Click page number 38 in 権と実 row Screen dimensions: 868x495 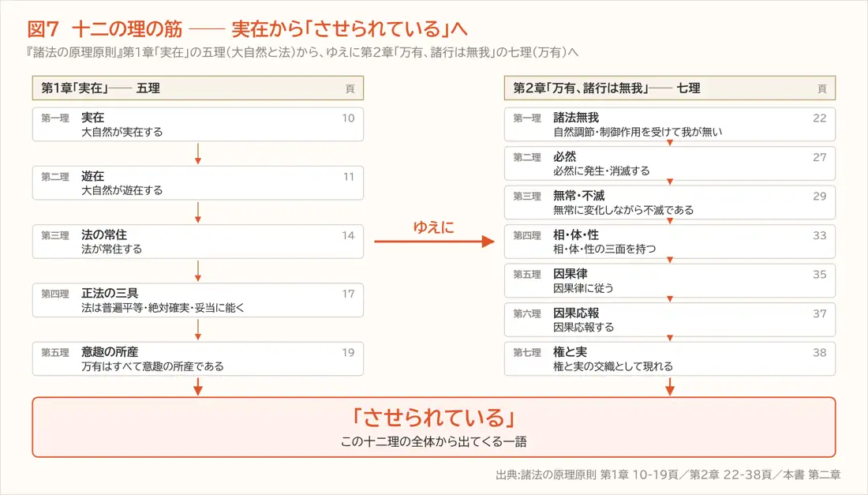[x=820, y=352]
